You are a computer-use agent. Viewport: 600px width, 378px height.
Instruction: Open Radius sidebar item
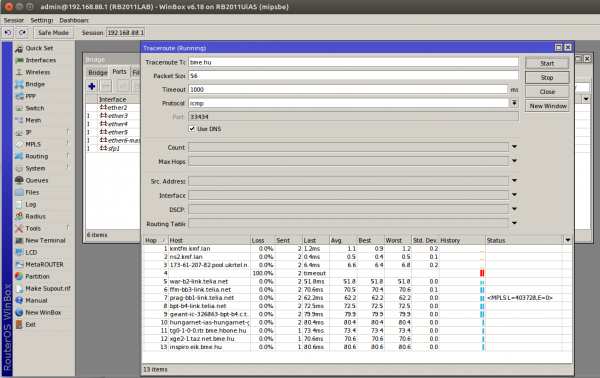coord(35,216)
